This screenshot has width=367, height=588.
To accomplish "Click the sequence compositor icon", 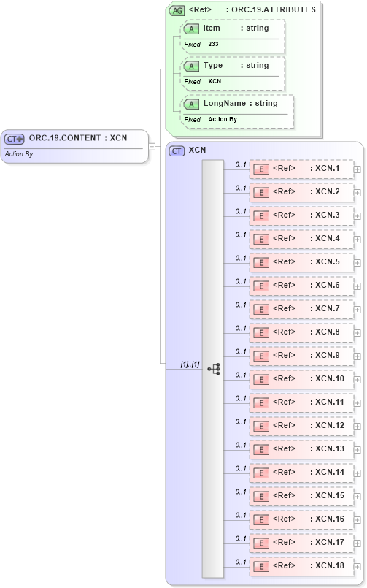I will (215, 369).
